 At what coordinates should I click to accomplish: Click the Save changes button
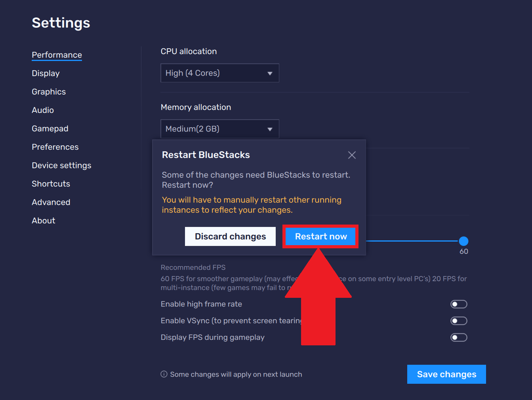pyautogui.click(x=446, y=374)
